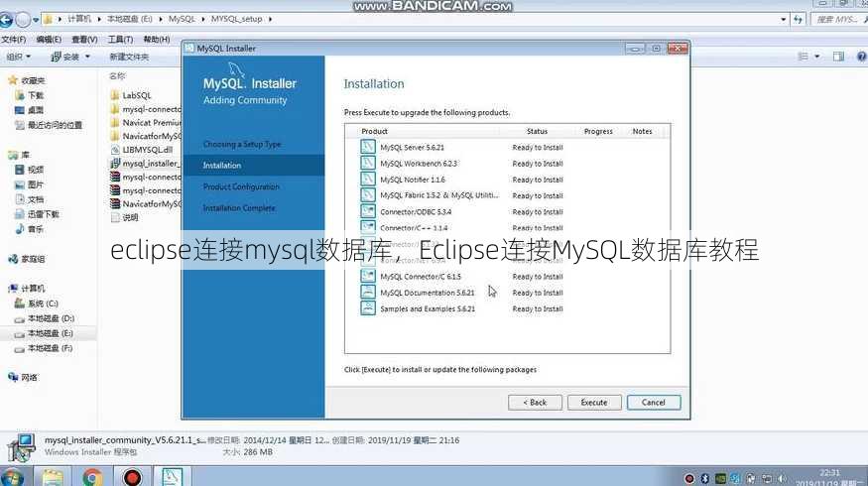Select the Installation Complete step
The image size is (868, 486).
pyautogui.click(x=239, y=208)
